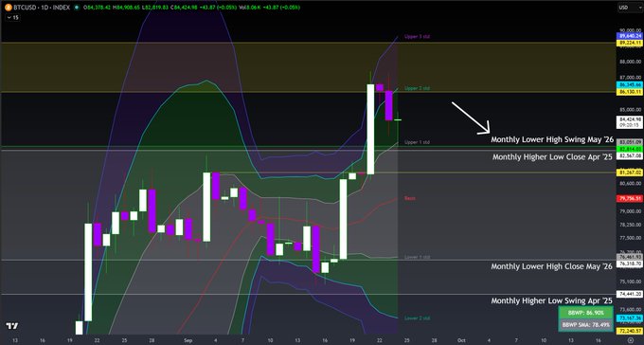
Task: Click the market status dot indicator
Action: [x=77, y=8]
